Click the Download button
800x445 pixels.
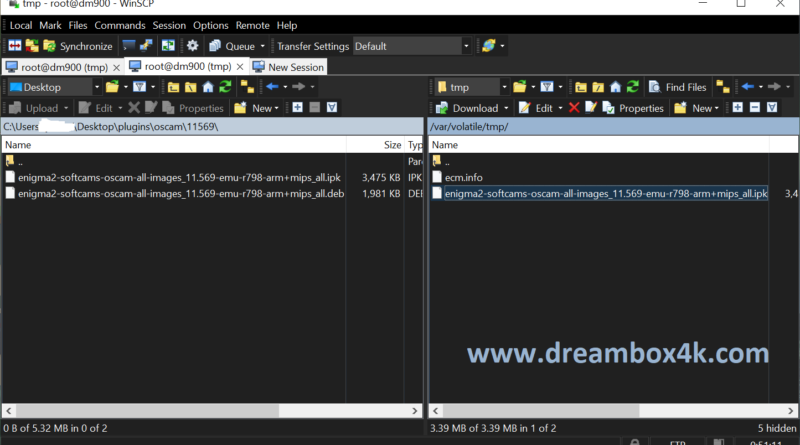coord(467,108)
